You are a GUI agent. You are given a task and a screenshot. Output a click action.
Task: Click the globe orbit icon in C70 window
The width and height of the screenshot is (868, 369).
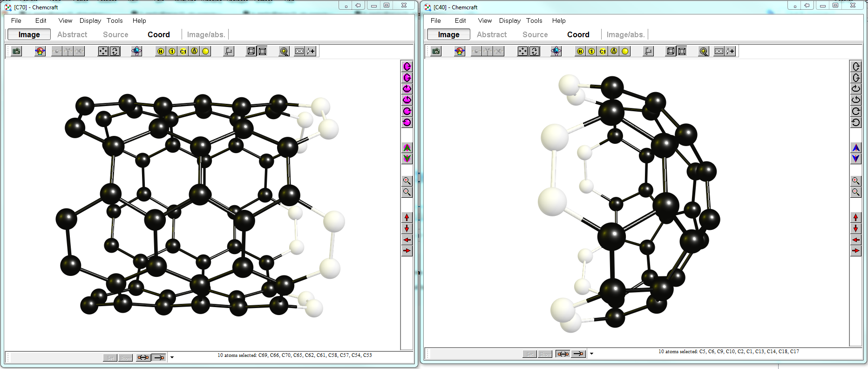tap(136, 51)
